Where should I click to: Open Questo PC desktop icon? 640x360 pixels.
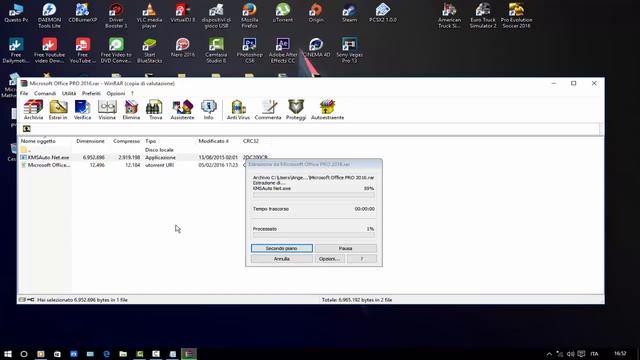16,13
